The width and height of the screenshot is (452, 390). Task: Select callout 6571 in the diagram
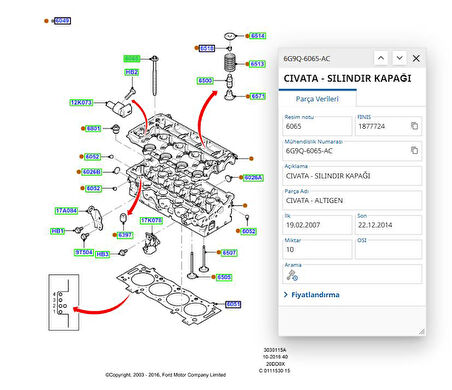(x=258, y=96)
